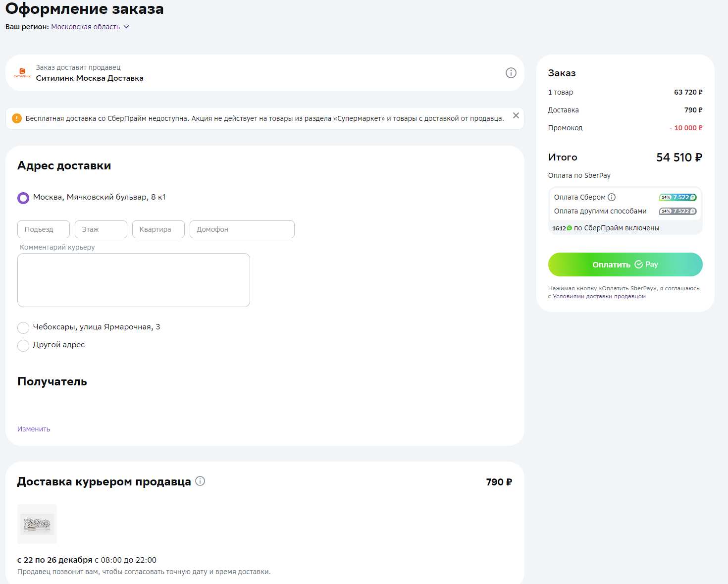
Task: Click the green SberPrime bonus coin icon
Action: [x=570, y=228]
